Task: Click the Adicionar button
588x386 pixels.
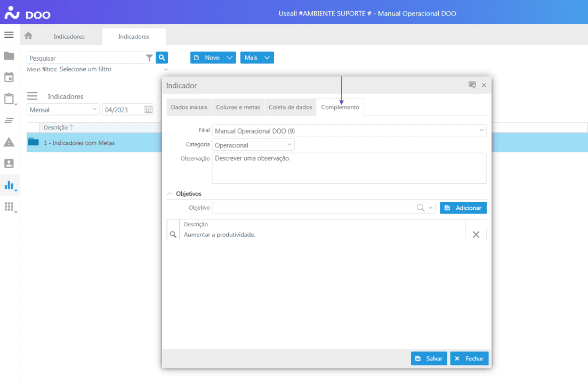Action: (x=463, y=208)
